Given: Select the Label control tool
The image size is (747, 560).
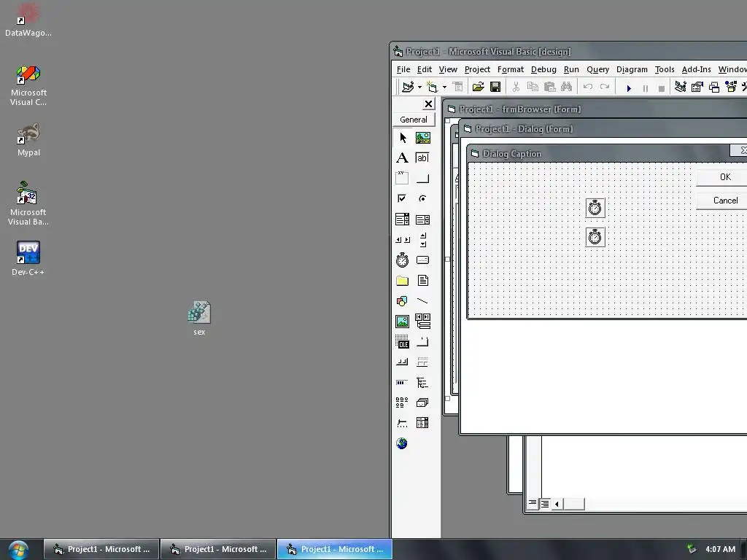Looking at the screenshot, I should (403, 158).
